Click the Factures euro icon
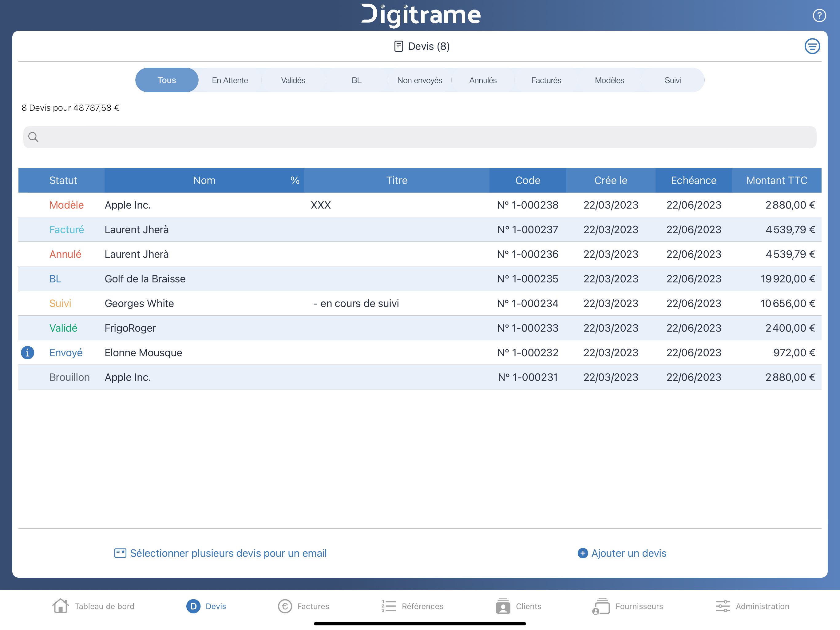Viewport: 840px width, 630px height. (x=285, y=606)
